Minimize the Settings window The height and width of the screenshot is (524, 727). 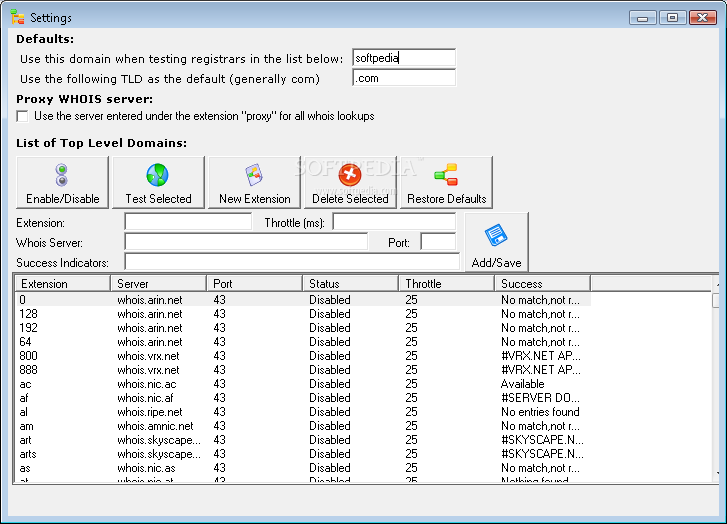click(643, 18)
